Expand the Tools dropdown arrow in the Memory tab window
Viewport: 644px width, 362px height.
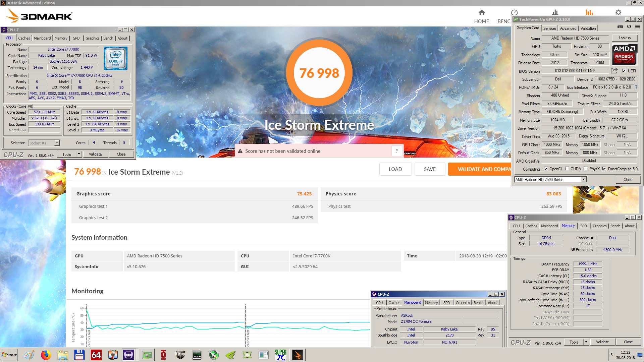[x=586, y=342]
